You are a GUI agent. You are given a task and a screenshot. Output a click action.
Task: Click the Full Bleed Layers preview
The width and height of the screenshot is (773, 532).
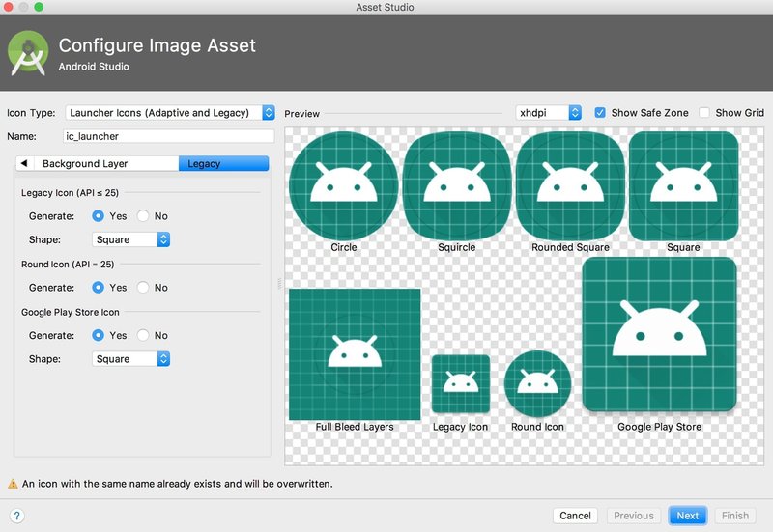pyautogui.click(x=355, y=354)
